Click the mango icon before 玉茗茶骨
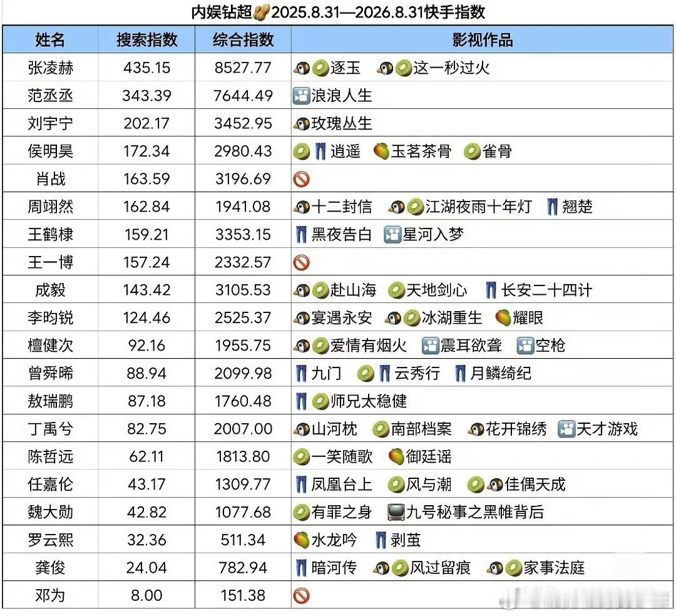The image size is (676, 616). [x=382, y=151]
